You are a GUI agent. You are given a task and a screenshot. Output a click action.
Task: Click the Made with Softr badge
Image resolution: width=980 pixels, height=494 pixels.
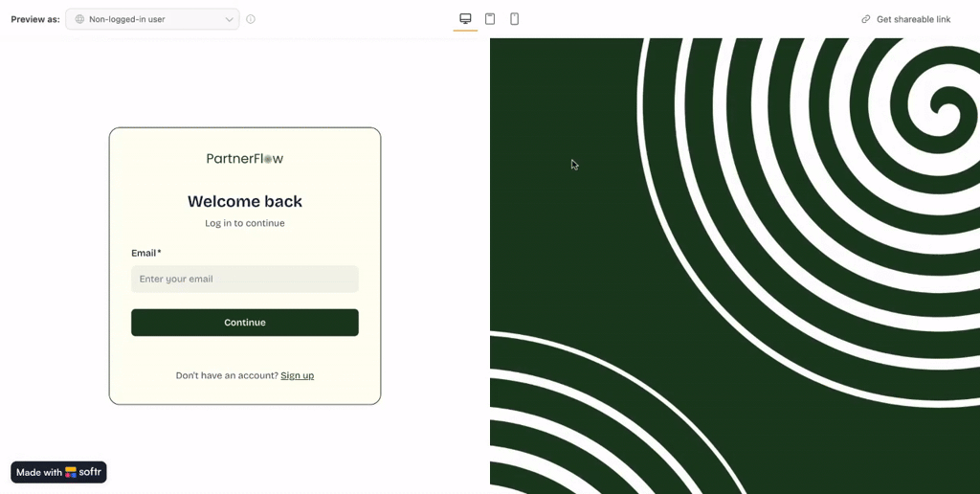(x=58, y=472)
